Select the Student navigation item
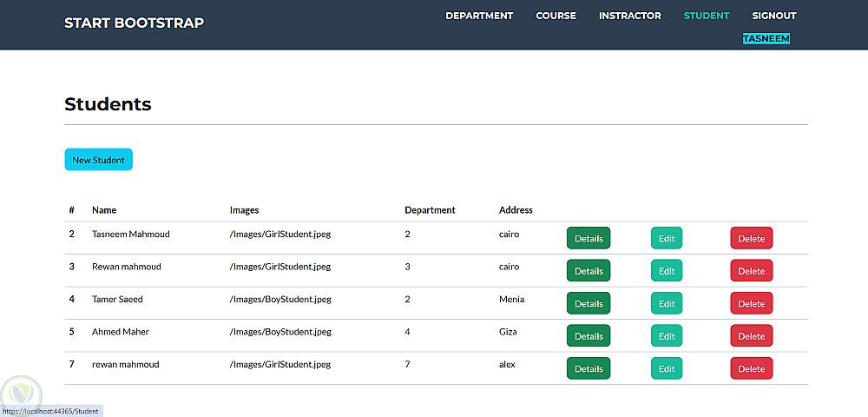The height and width of the screenshot is (417, 868). pyautogui.click(x=706, y=16)
